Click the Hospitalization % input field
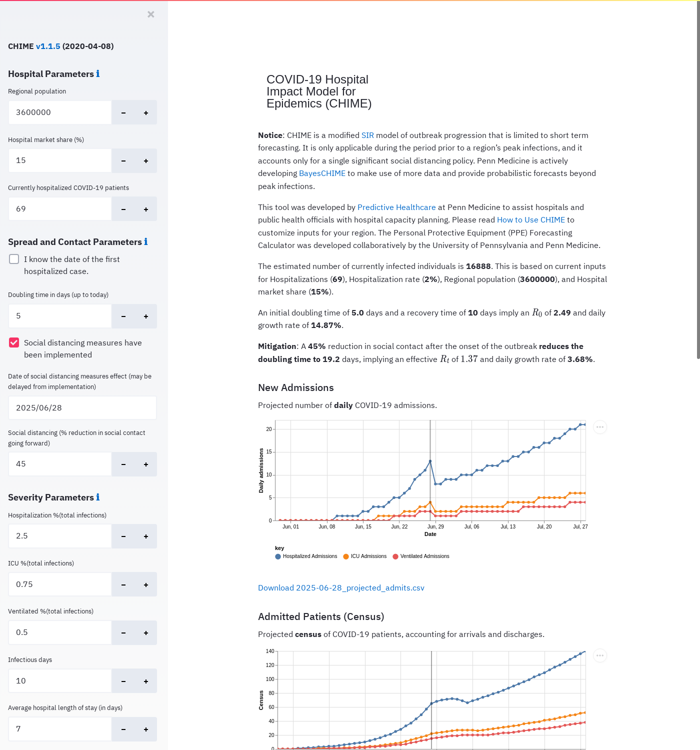Viewport: 700px width, 750px height. [x=60, y=536]
